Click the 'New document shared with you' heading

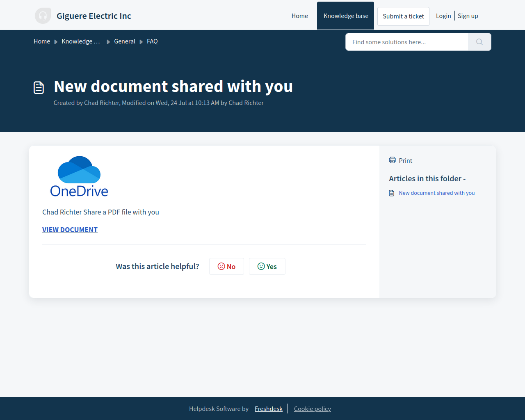173,87
